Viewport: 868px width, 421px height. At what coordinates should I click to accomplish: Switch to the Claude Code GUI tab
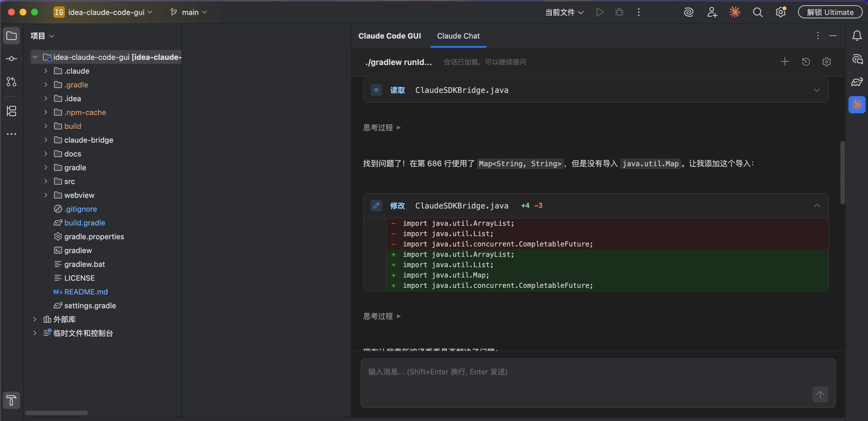point(389,36)
